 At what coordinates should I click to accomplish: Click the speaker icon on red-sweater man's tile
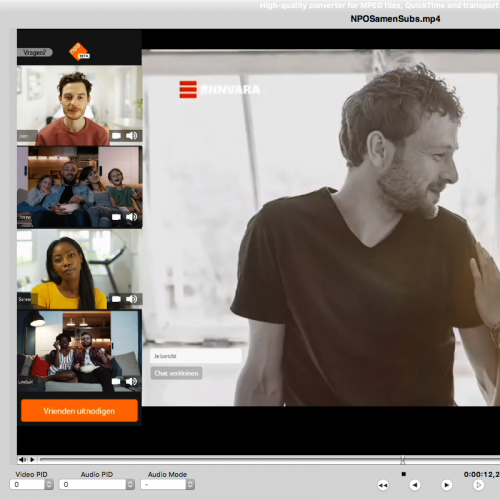click(131, 135)
